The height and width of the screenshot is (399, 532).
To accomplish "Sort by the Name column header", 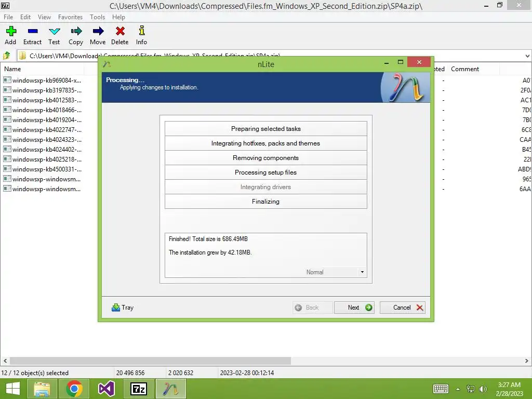I will 12,69.
